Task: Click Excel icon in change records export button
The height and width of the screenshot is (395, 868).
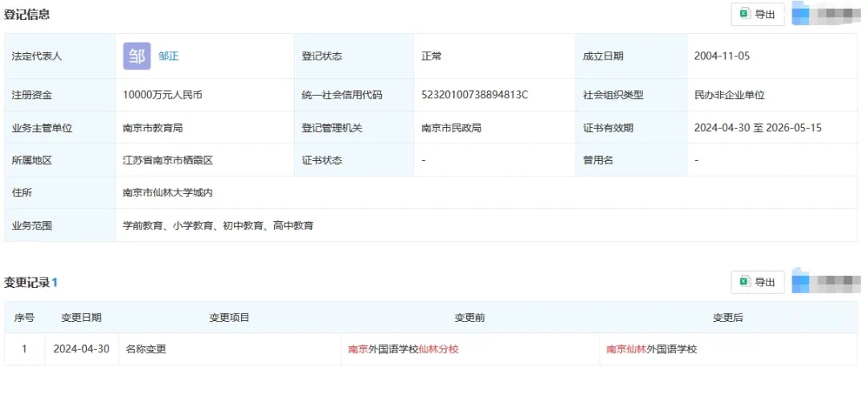Action: pos(745,282)
